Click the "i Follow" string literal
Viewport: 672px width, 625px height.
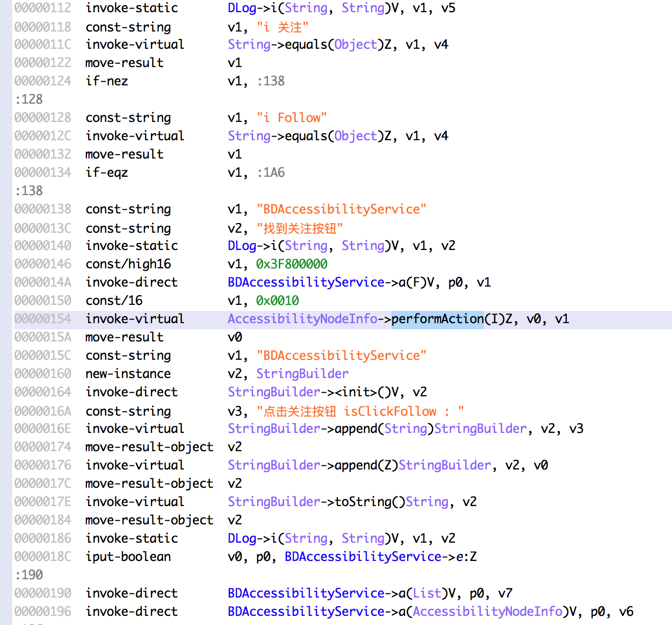click(x=291, y=118)
